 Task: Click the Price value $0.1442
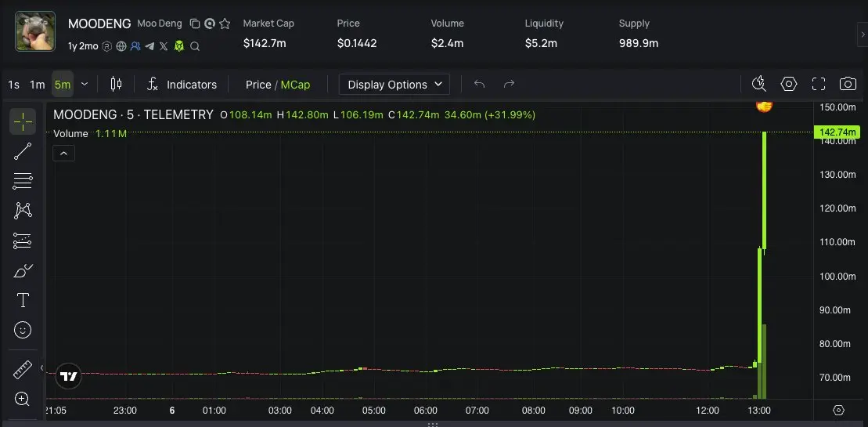tap(357, 43)
